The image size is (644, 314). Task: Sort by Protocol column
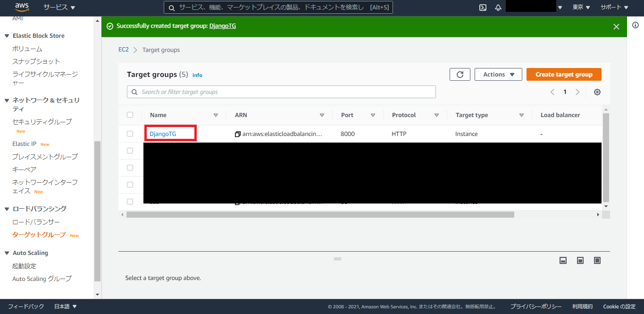[436, 115]
